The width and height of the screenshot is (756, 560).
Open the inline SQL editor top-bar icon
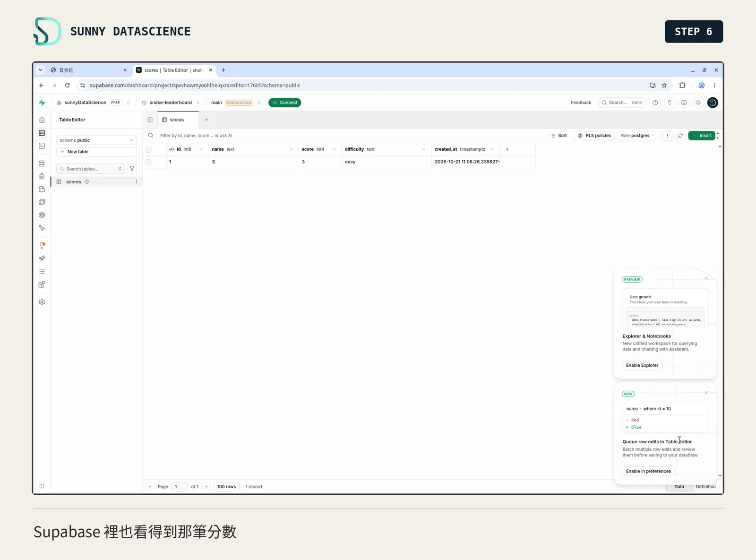pyautogui.click(x=684, y=103)
